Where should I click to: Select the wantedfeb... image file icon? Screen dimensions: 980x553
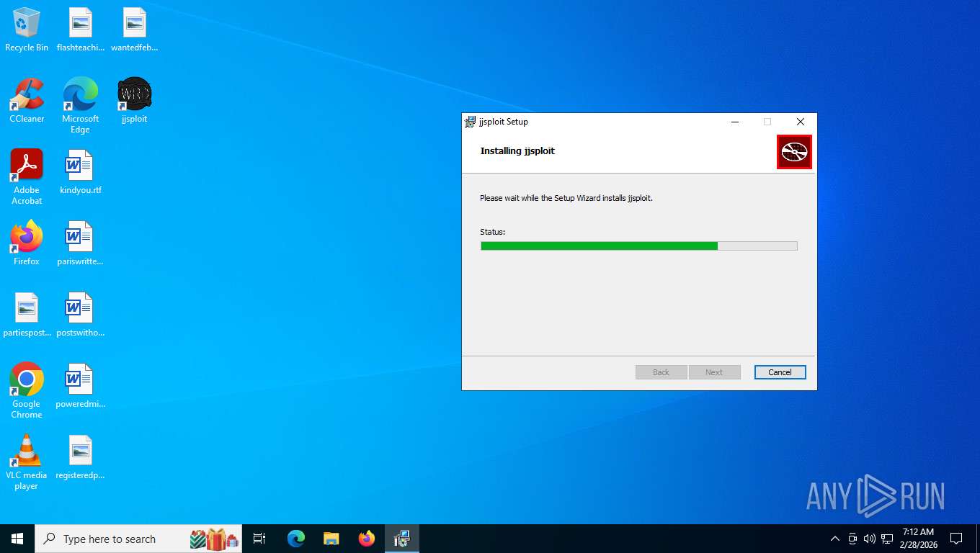tap(134, 30)
